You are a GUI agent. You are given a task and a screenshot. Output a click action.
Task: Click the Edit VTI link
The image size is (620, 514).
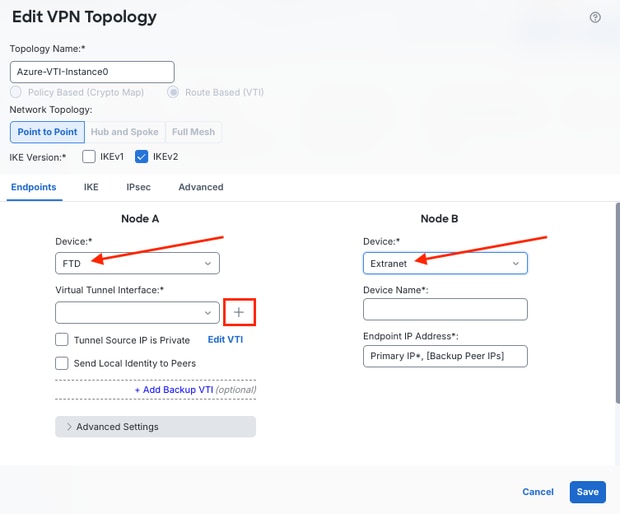tap(225, 340)
